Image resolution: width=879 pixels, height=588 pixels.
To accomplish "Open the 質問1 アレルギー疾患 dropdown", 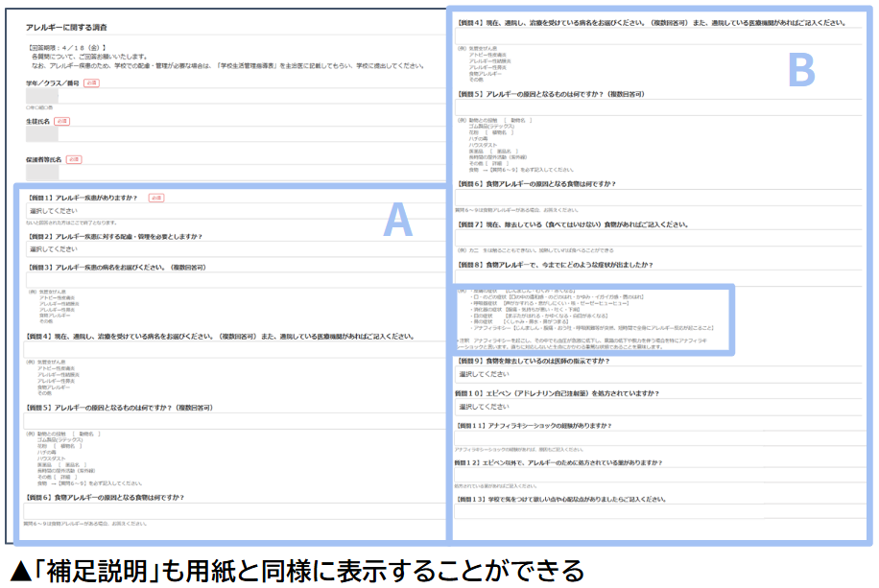I will (235, 211).
